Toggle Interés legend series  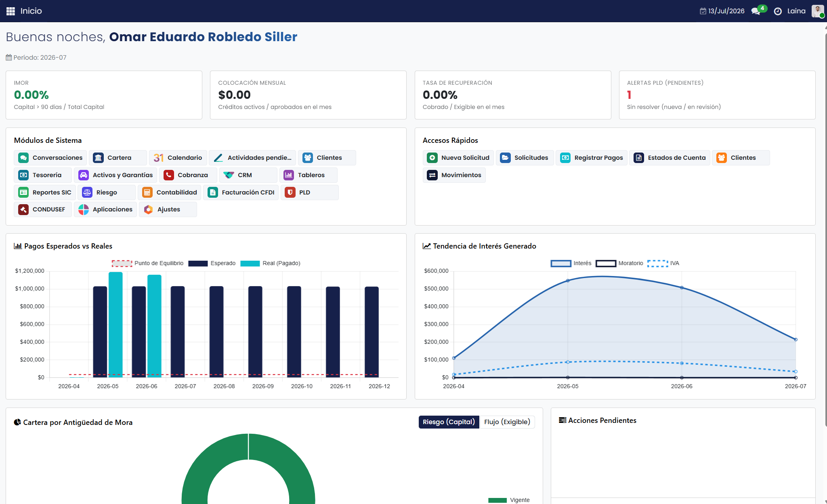pyautogui.click(x=571, y=263)
